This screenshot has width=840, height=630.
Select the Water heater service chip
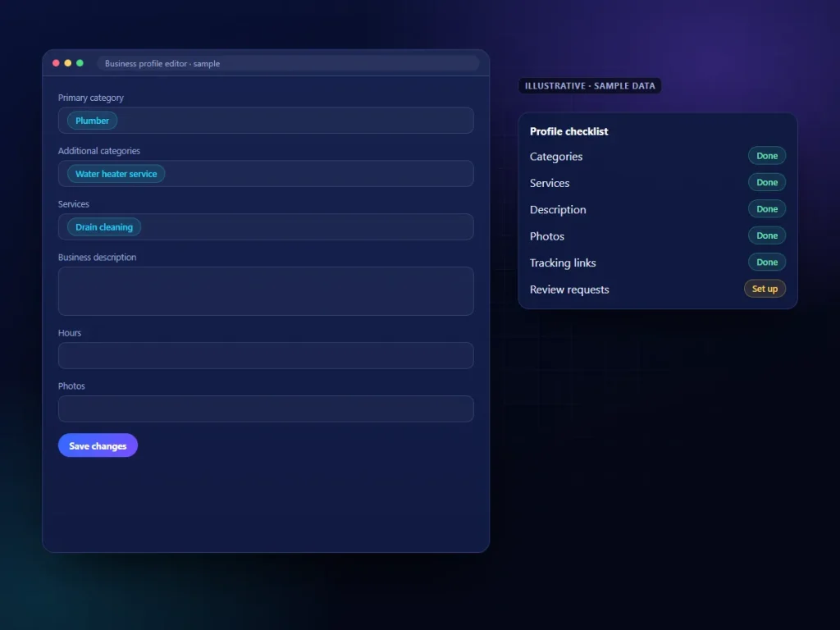116,174
